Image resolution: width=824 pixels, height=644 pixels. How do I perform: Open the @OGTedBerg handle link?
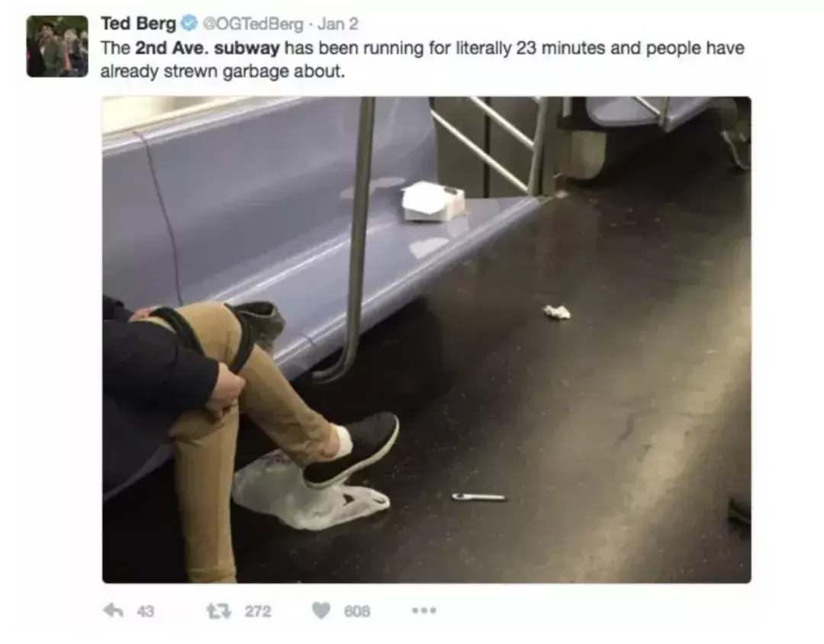253,24
